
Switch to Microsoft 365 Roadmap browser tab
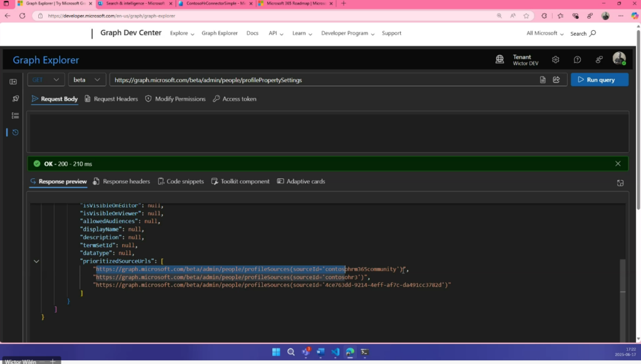[x=296, y=3]
